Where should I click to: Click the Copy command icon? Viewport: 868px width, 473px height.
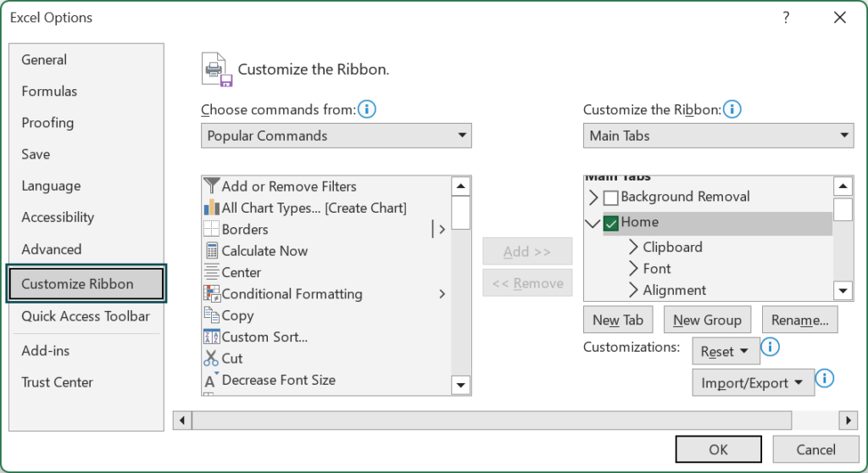[x=211, y=315]
